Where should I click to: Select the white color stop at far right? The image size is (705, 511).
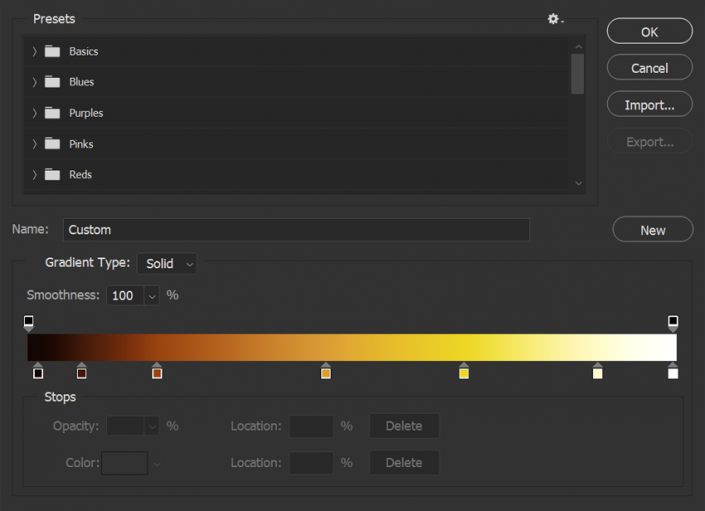673,372
